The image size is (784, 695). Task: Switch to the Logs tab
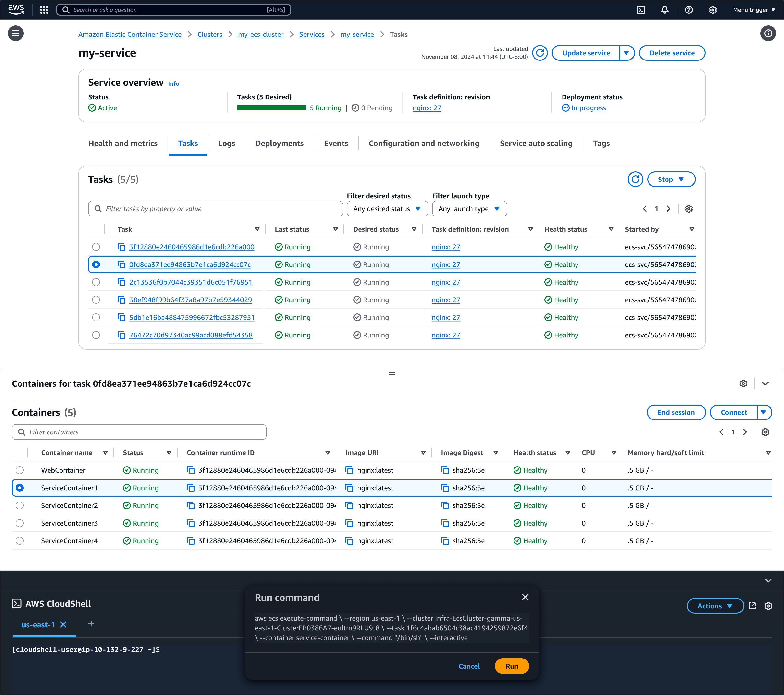226,143
